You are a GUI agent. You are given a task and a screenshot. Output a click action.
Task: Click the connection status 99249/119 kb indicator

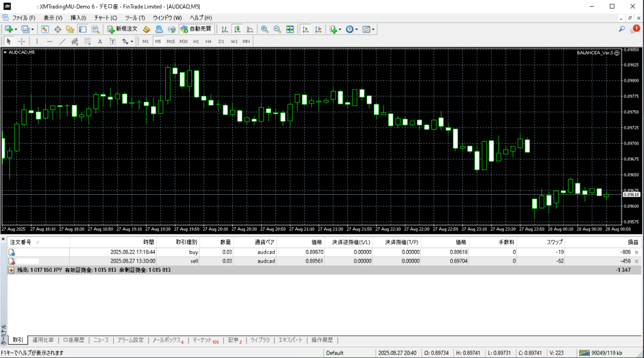[601, 353]
